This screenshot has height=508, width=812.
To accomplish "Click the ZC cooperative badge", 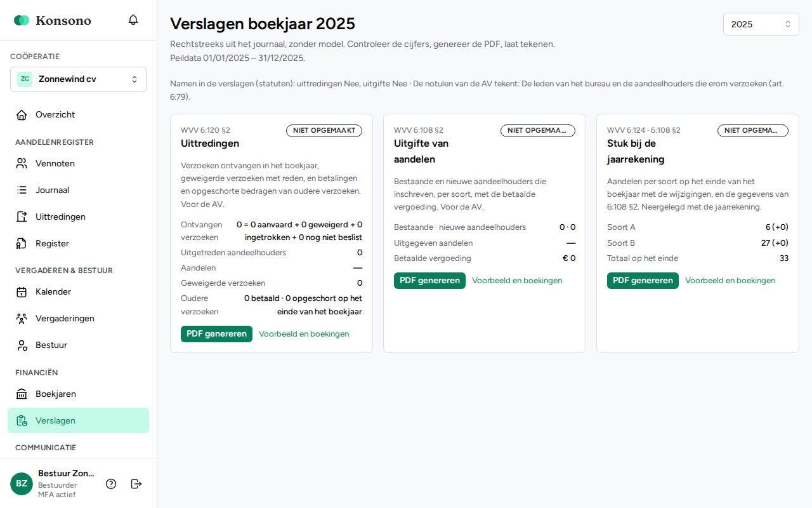I will click(x=25, y=79).
